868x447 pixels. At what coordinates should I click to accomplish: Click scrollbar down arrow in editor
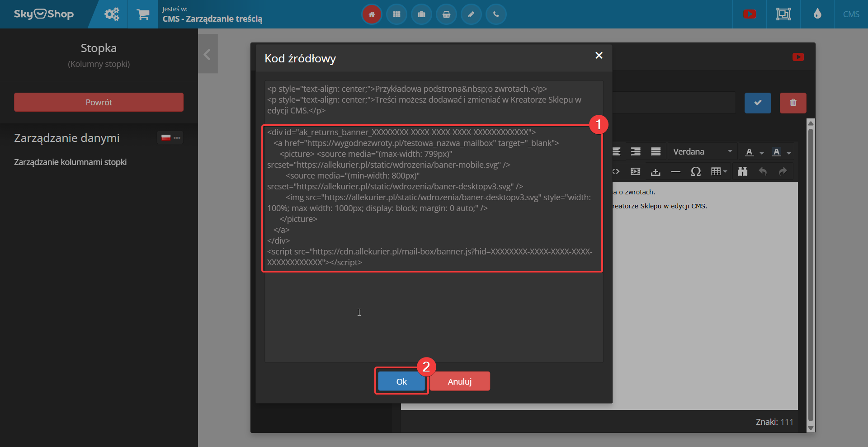(x=811, y=428)
